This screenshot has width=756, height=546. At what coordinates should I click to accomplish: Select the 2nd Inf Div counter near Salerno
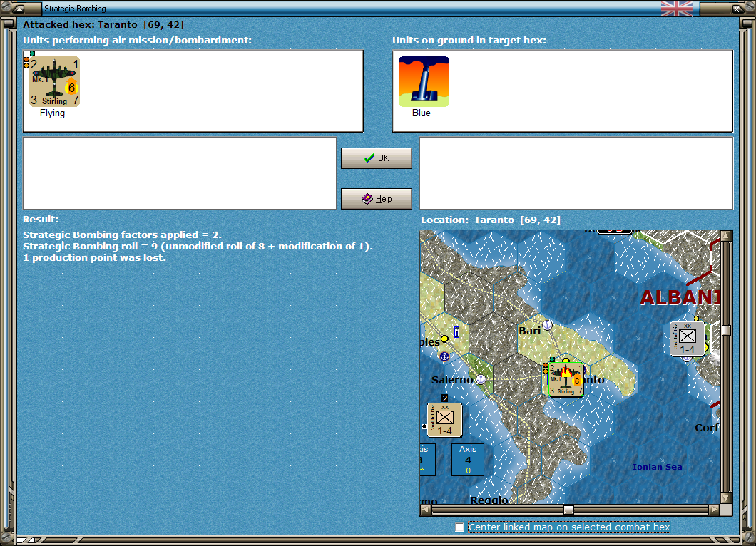pos(444,420)
